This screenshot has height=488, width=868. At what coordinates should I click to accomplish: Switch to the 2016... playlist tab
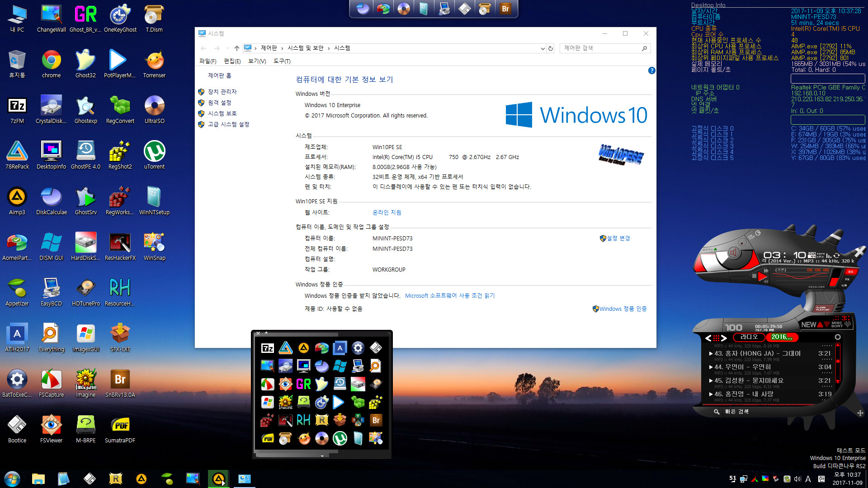(x=782, y=337)
